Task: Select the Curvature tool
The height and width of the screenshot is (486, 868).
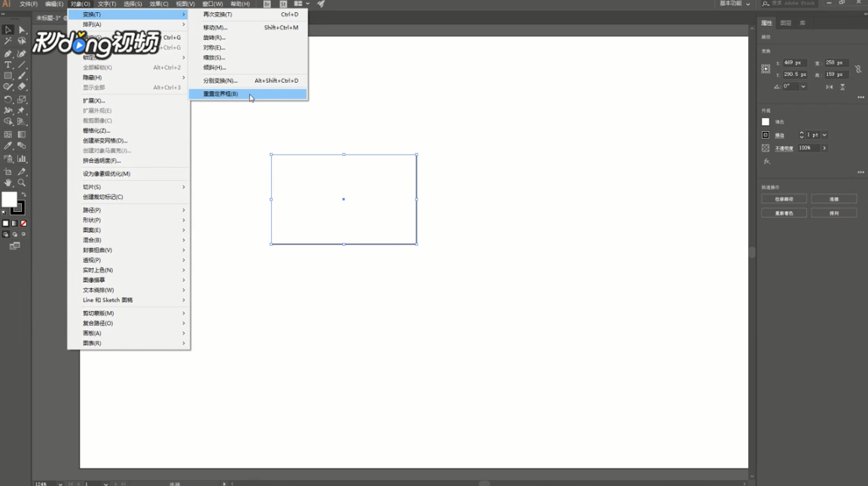Action: coord(22,53)
